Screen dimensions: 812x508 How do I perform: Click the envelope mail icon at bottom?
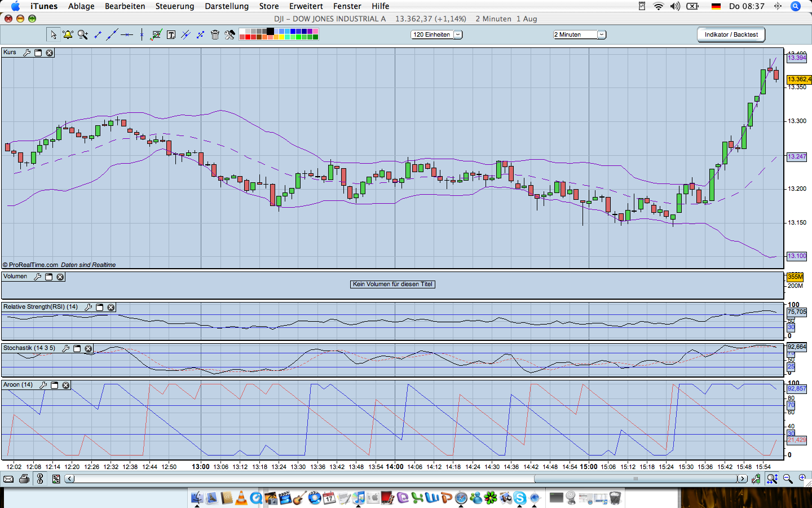click(8, 479)
